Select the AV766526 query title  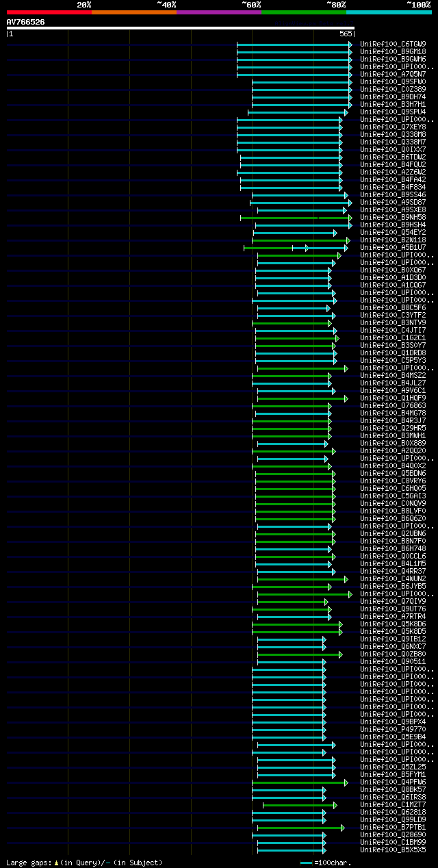pos(25,22)
